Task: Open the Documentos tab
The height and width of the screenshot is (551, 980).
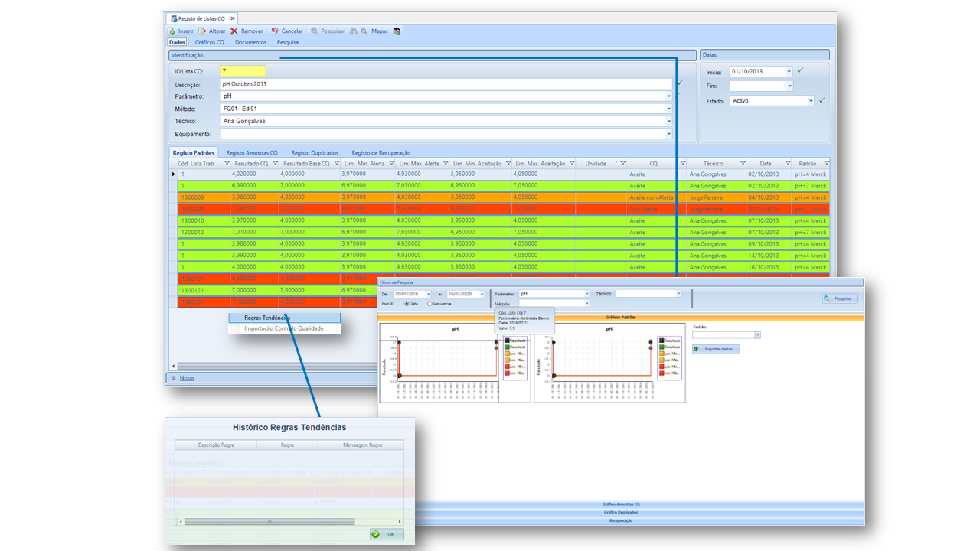Action: tap(251, 42)
